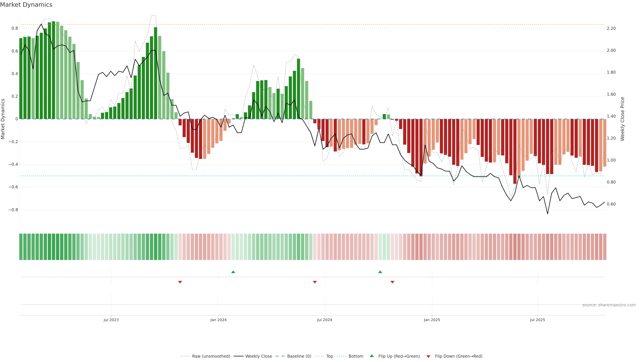Click the last red flip-down marker

coord(392,282)
